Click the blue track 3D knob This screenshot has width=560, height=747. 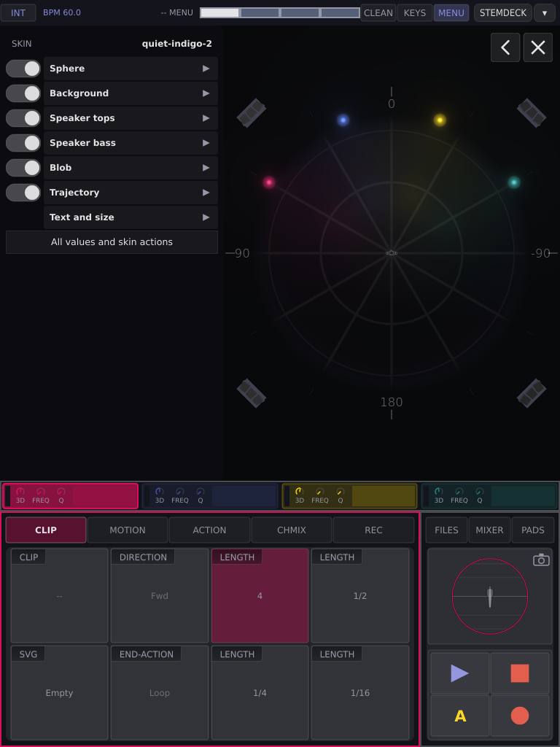160,492
